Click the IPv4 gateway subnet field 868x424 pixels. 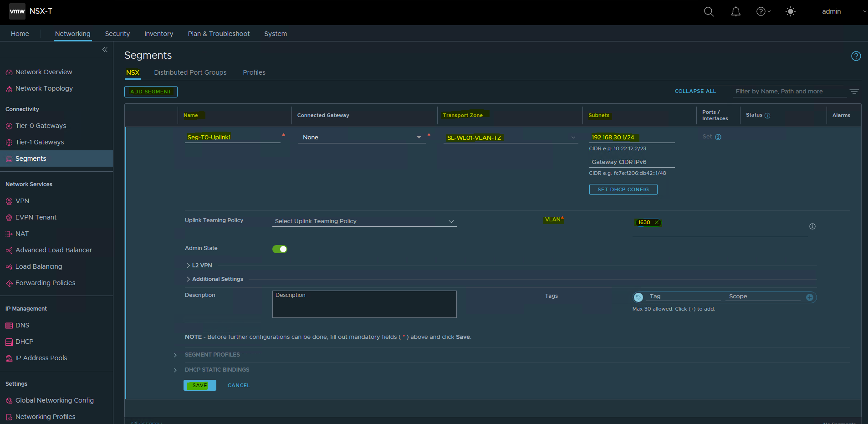coord(632,138)
